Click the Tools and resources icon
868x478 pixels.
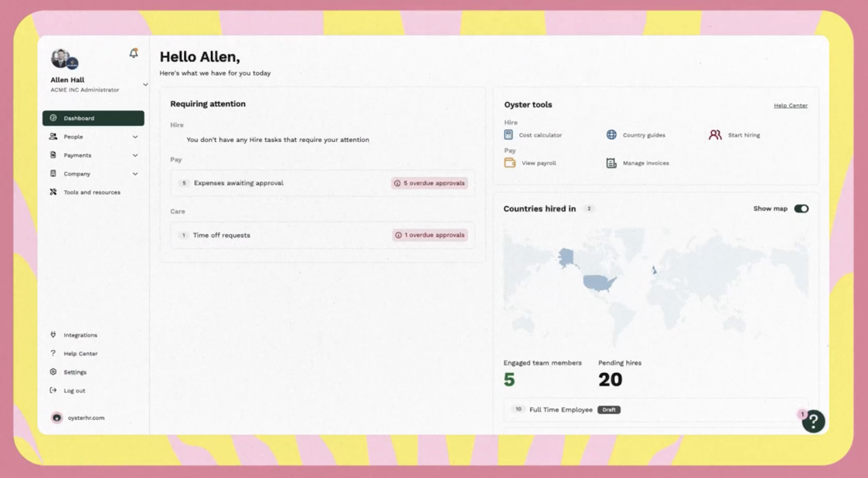[53, 192]
